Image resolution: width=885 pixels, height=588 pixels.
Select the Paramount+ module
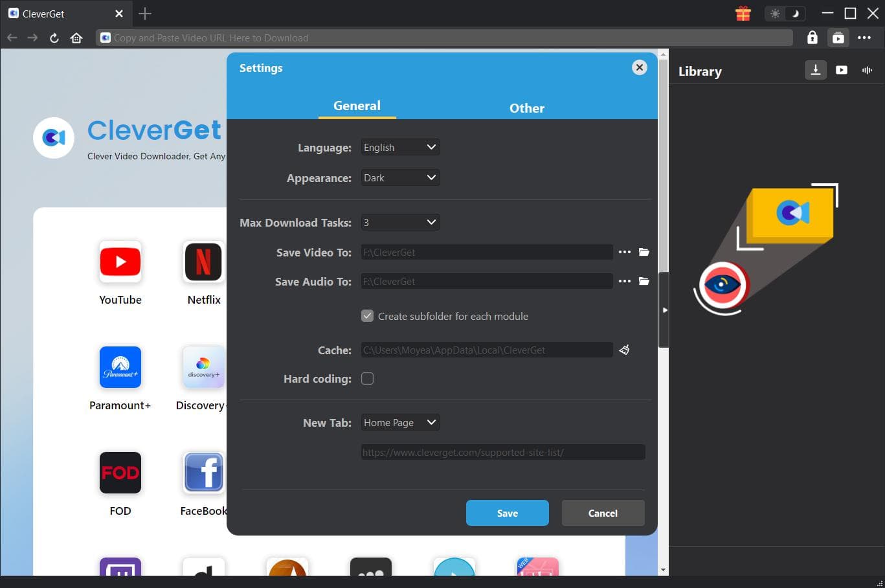120,367
